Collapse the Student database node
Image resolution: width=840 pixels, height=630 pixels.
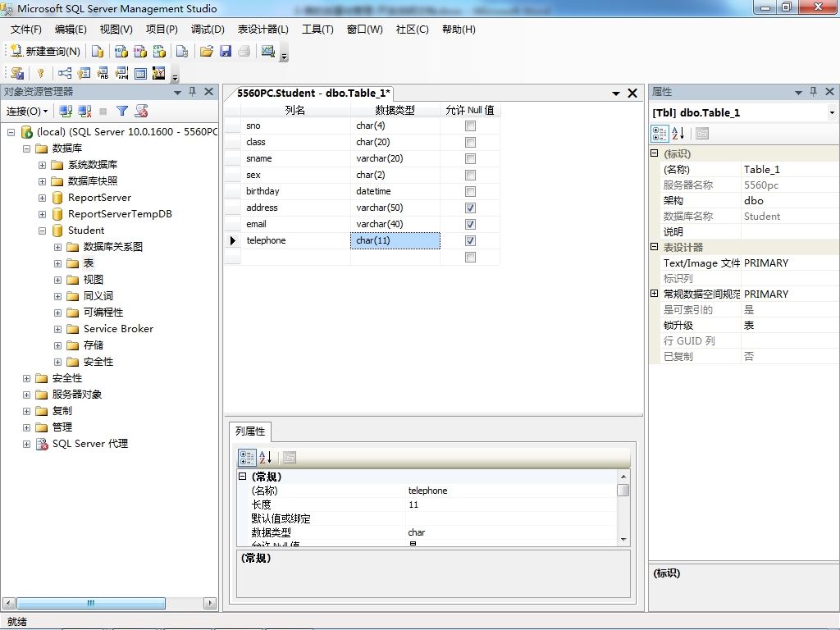pyautogui.click(x=42, y=231)
